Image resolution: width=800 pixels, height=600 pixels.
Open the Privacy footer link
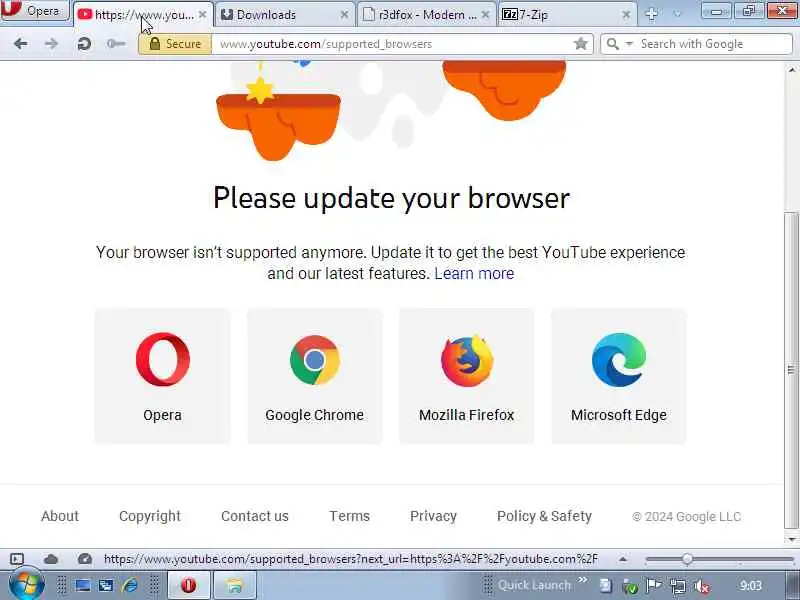click(x=433, y=516)
